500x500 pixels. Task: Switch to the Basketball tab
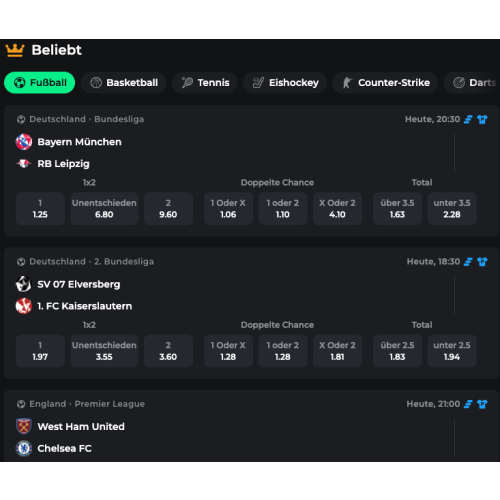click(x=124, y=83)
